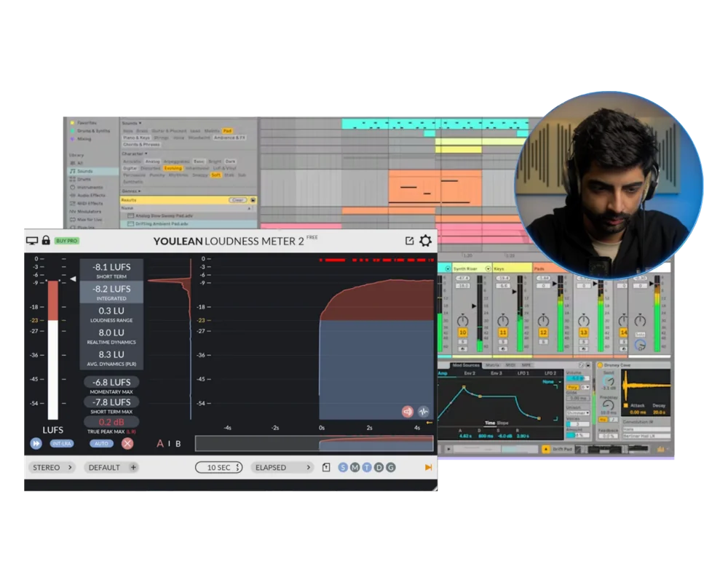Click the monitor display icon in Youlean
The image size is (728, 582).
click(x=32, y=240)
